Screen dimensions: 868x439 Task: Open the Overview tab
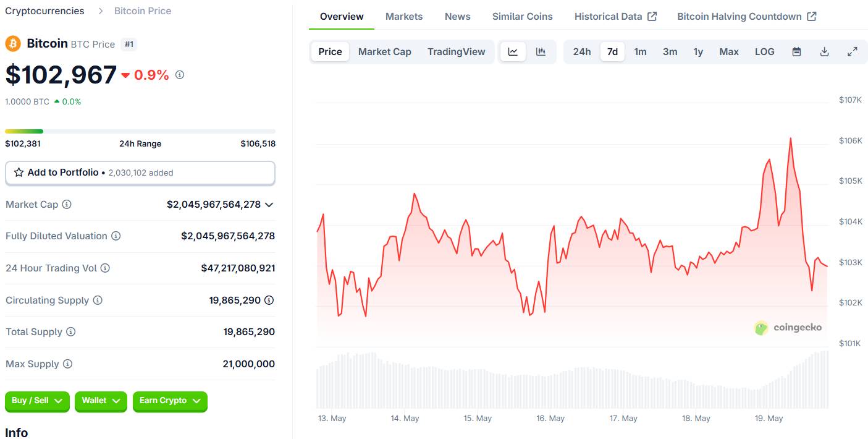342,17
